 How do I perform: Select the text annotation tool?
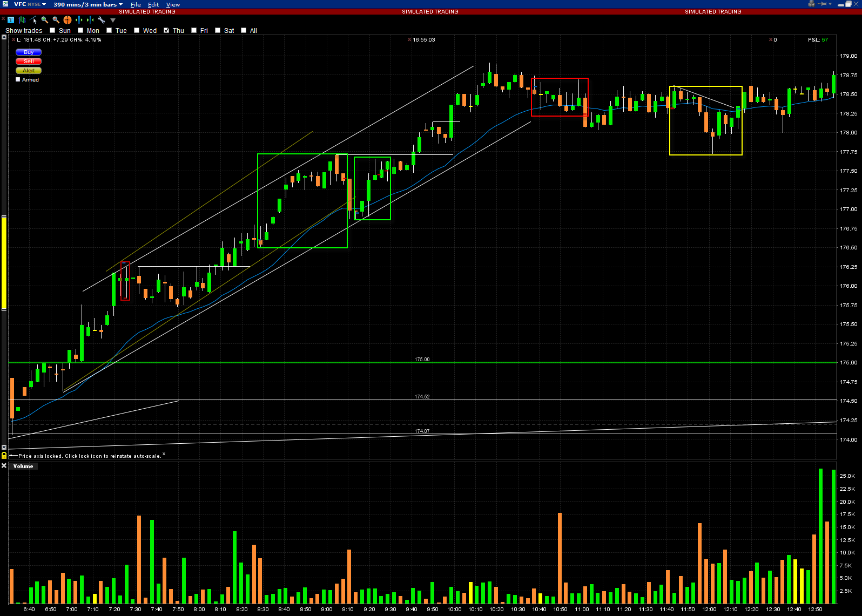pos(11,20)
